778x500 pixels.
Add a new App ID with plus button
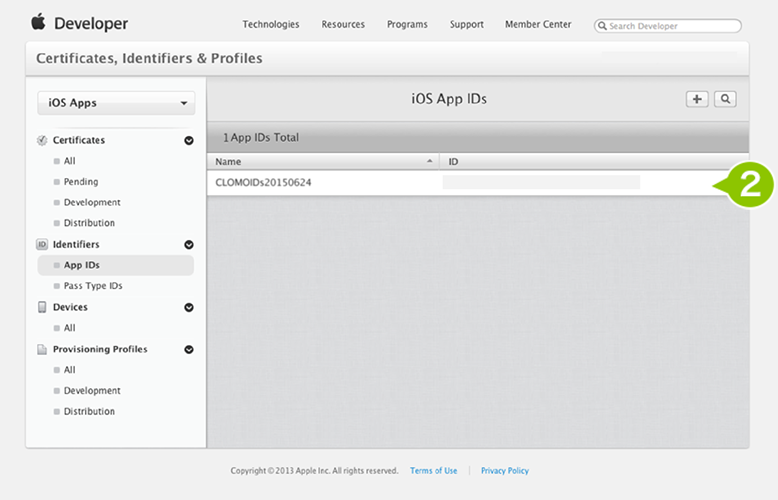pos(697,99)
